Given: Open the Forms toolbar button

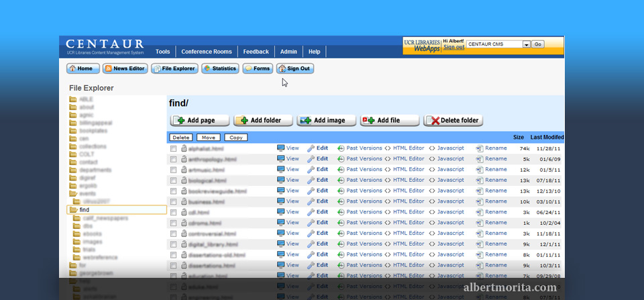Looking at the screenshot, I should click(258, 68).
